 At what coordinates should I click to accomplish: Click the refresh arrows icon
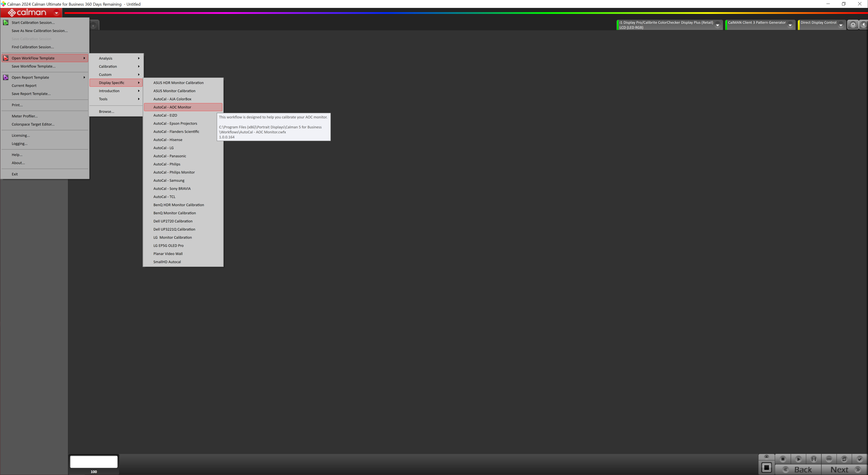(x=844, y=459)
